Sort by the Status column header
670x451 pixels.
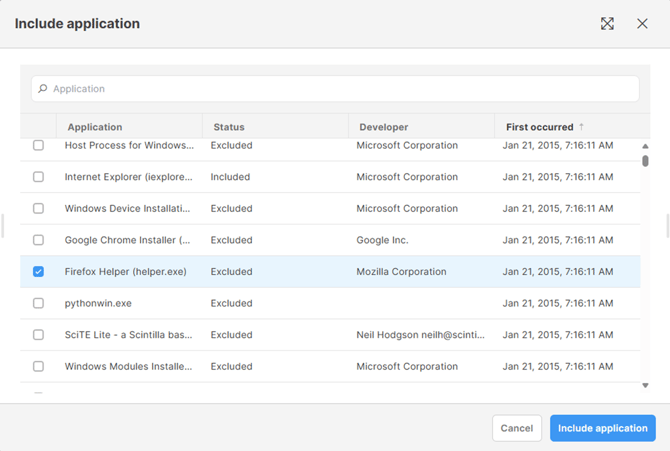[229, 127]
